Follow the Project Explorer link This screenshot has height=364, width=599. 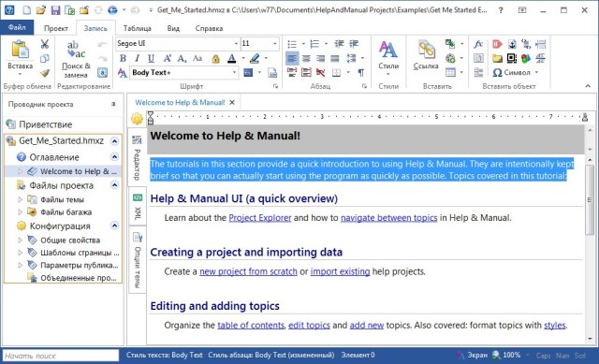pyautogui.click(x=260, y=218)
